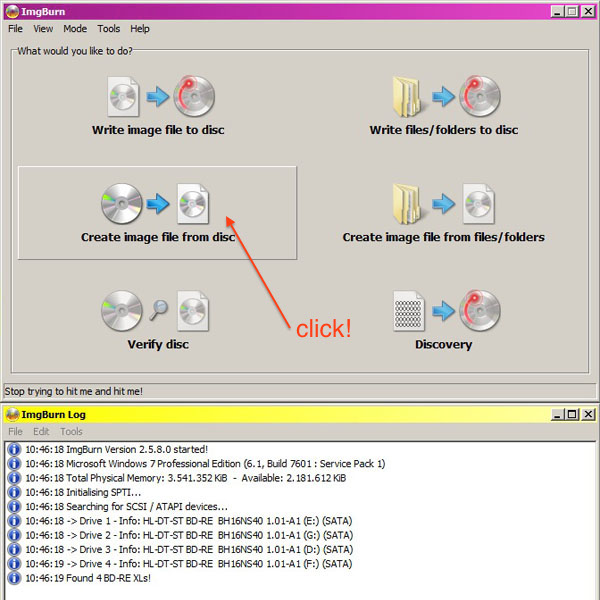This screenshot has height=600, width=600.
Task: Select the log line 'Total Physical Memory: 3.541.352 KiB'
Action: pos(186,478)
